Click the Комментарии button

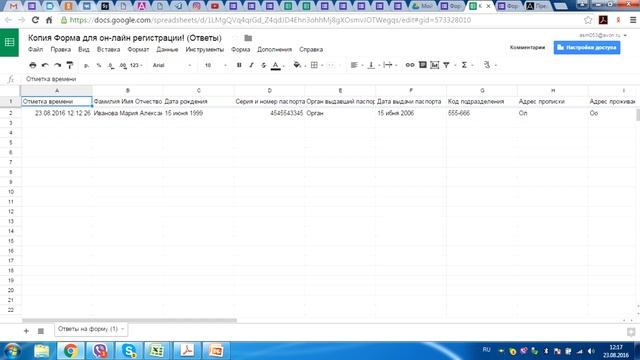pos(527,47)
